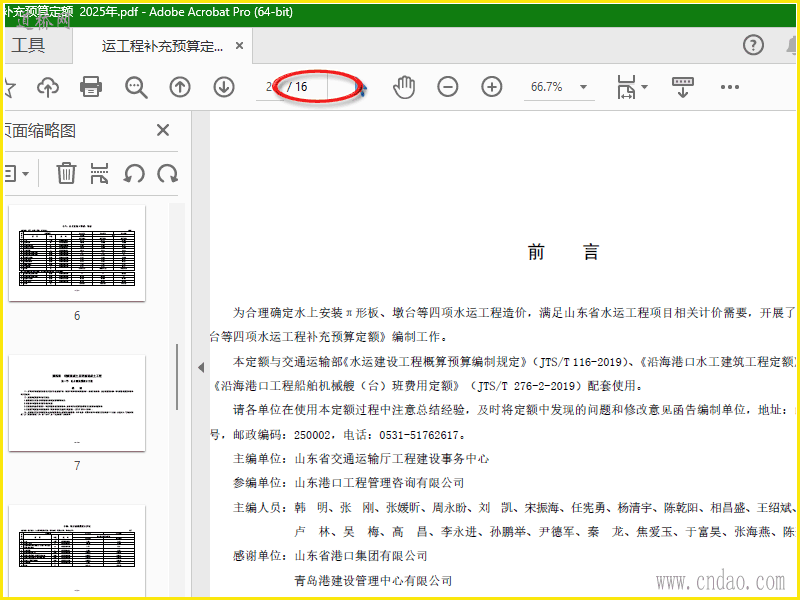The height and width of the screenshot is (600, 800).
Task: Click the text 山东省交通运输厅工程建设事务中心
Action: (392, 459)
